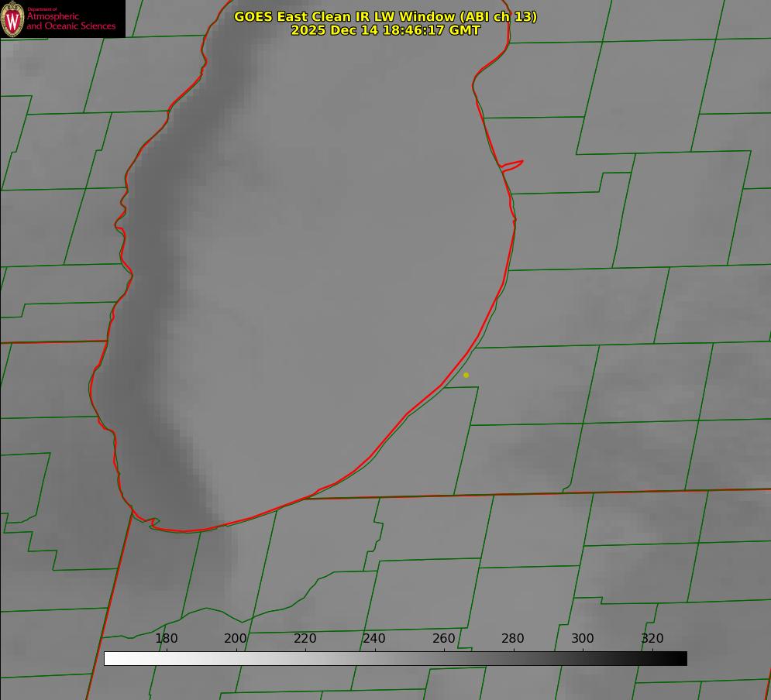
Task: Click the small red hook-shaped point on east shore
Action: 515,164
